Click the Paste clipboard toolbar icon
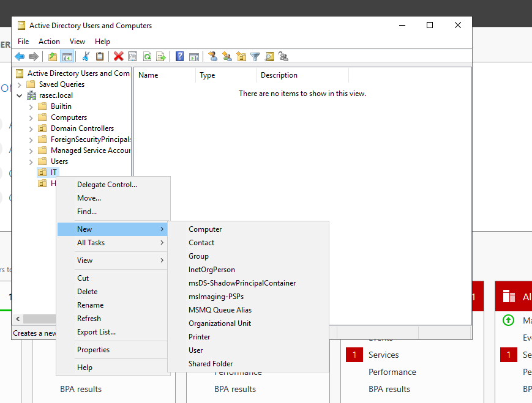The height and width of the screenshot is (403, 532). click(x=100, y=57)
